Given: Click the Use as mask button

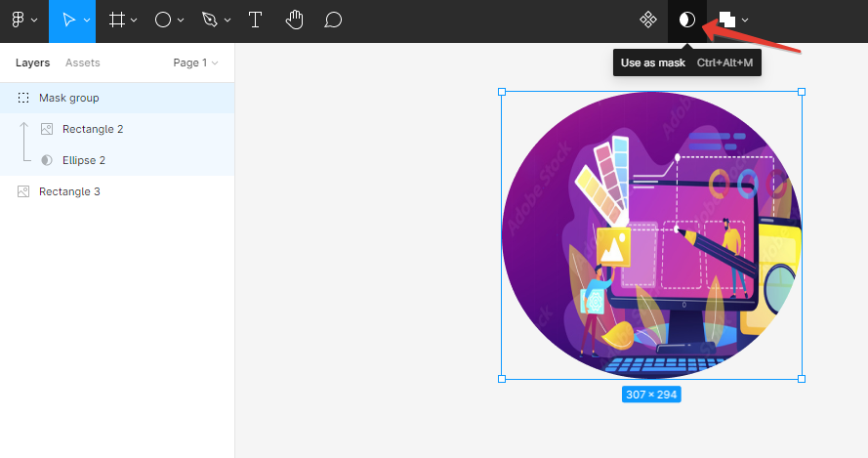Looking at the screenshot, I should (687, 20).
